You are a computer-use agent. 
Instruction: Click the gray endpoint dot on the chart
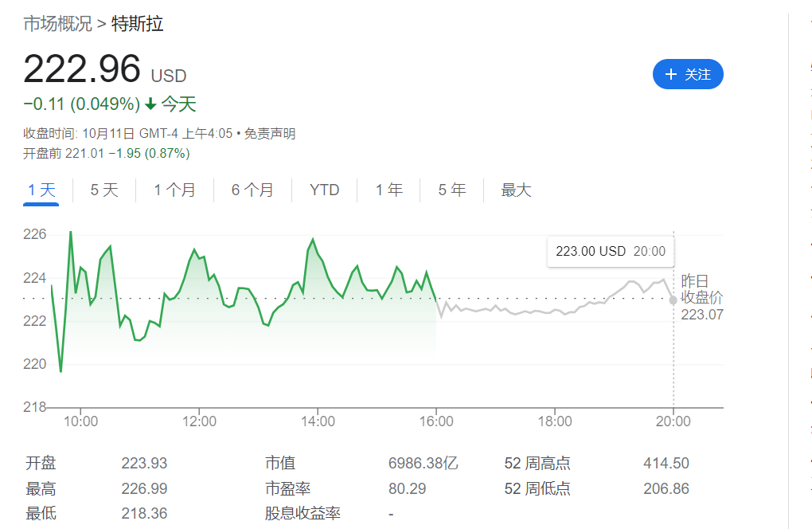tap(673, 301)
